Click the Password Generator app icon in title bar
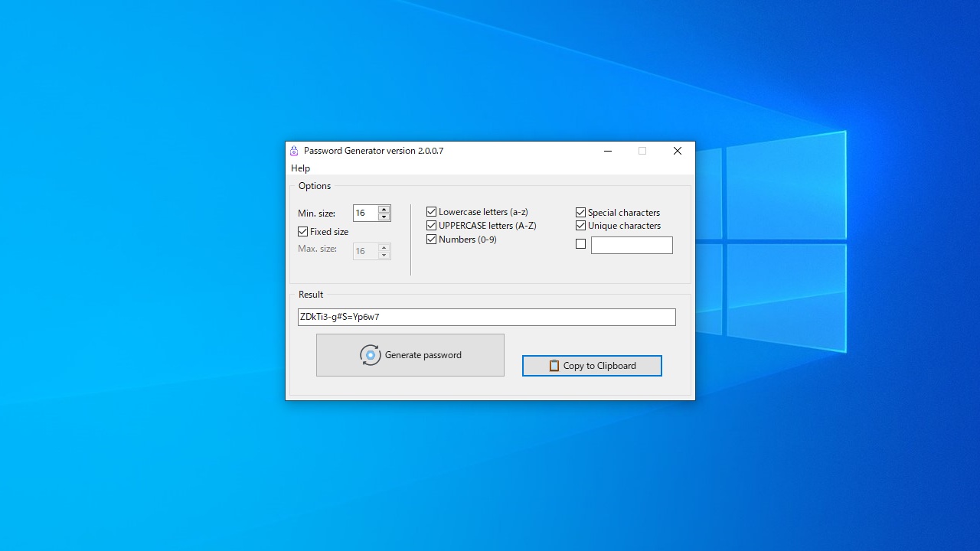This screenshot has height=551, width=980. [294, 151]
